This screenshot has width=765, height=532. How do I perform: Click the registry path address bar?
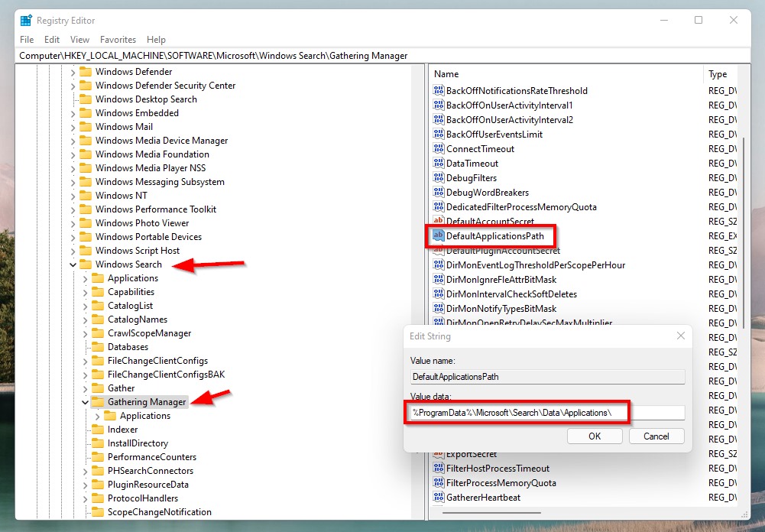(x=382, y=56)
